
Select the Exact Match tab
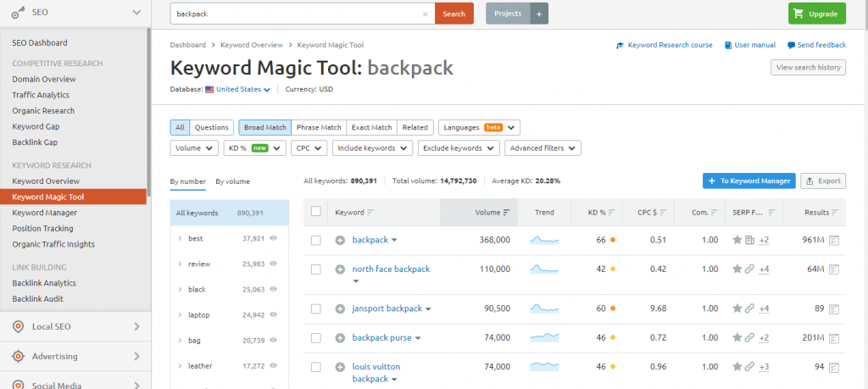pos(372,127)
